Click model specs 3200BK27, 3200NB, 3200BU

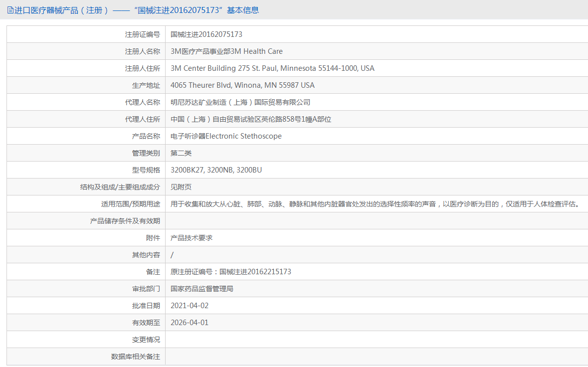click(216, 170)
